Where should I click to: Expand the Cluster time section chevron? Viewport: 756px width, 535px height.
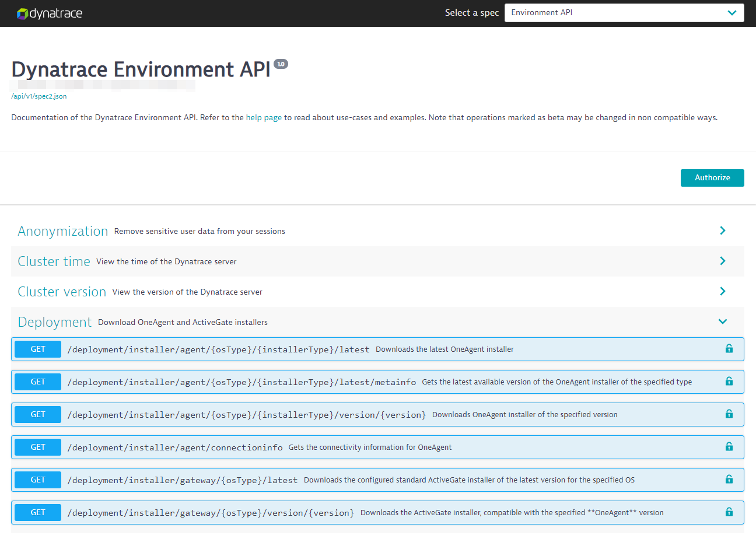(723, 261)
